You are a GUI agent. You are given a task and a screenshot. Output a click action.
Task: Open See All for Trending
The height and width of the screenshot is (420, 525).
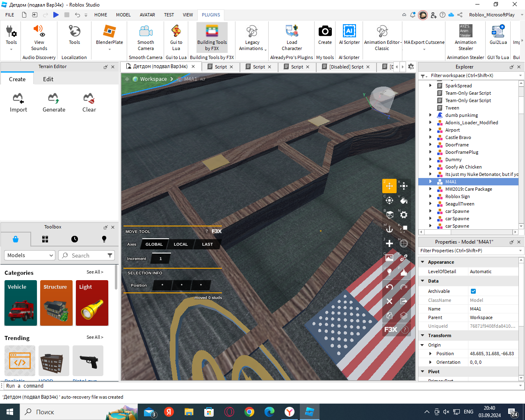click(95, 337)
